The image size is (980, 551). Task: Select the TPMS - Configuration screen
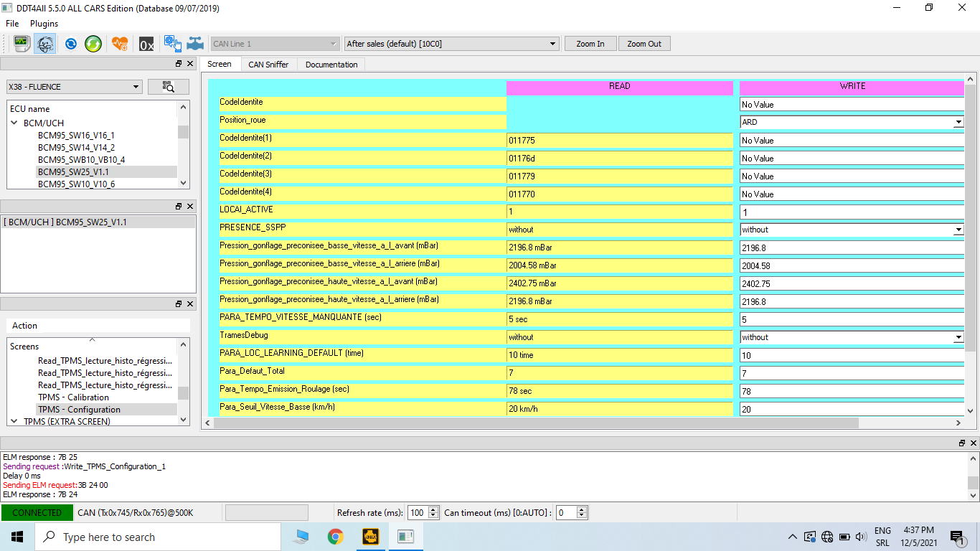point(79,409)
